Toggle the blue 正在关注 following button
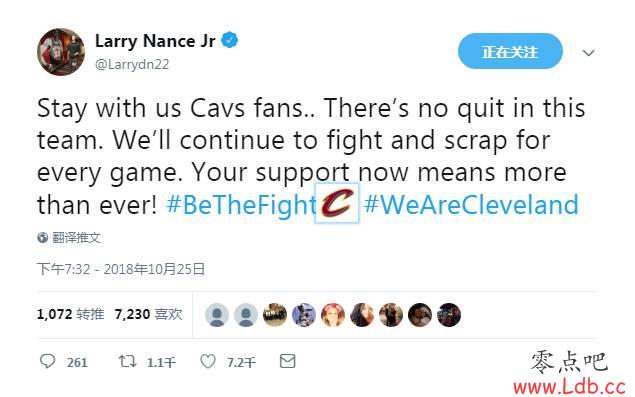635x397 pixels. pyautogui.click(x=510, y=51)
